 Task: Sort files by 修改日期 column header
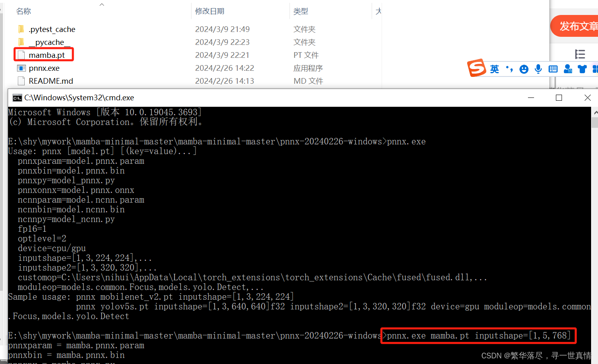[209, 11]
